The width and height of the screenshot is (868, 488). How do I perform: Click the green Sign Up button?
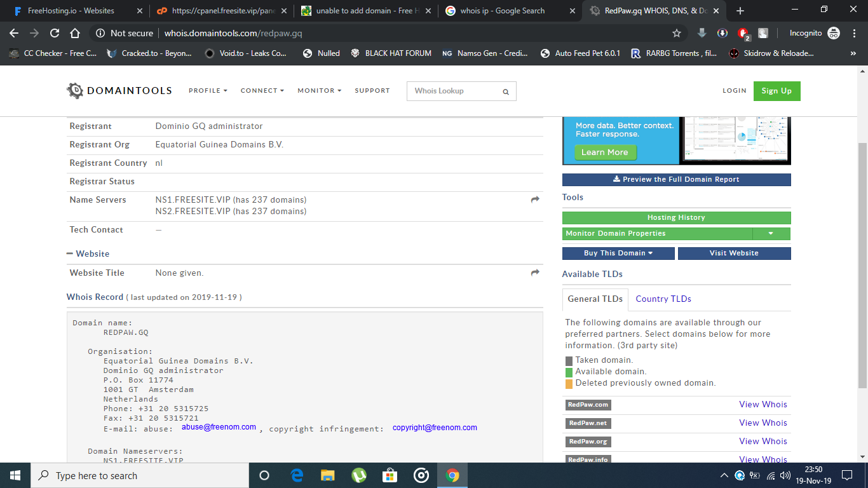point(776,91)
